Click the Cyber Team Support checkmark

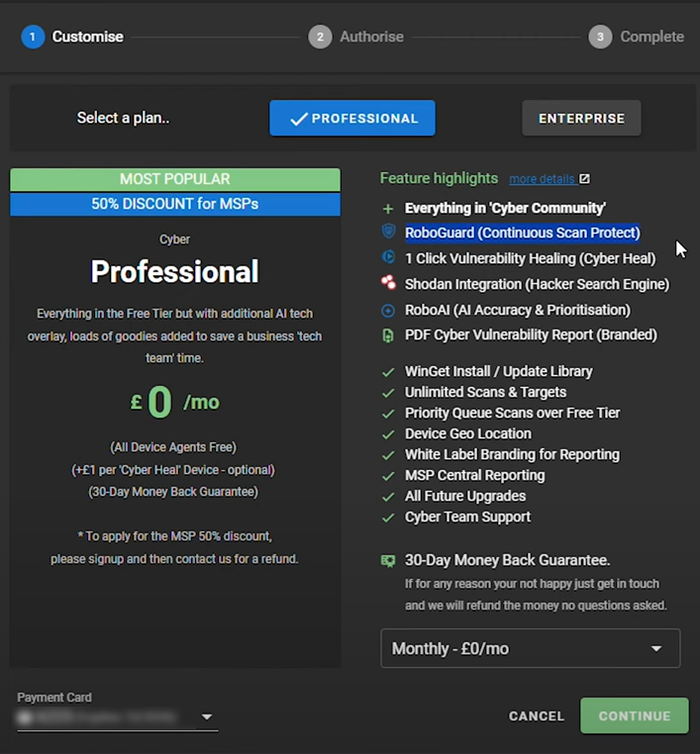click(x=388, y=518)
